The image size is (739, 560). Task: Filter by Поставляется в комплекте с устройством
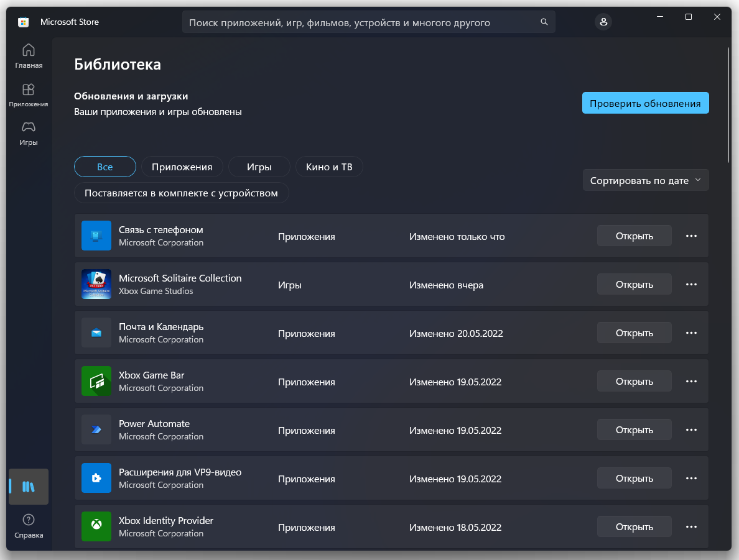(182, 193)
